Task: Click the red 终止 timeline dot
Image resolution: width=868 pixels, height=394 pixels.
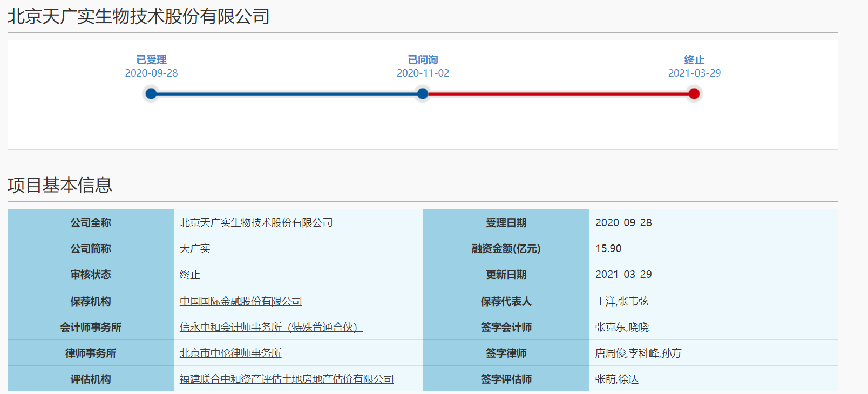Action: pyautogui.click(x=694, y=94)
